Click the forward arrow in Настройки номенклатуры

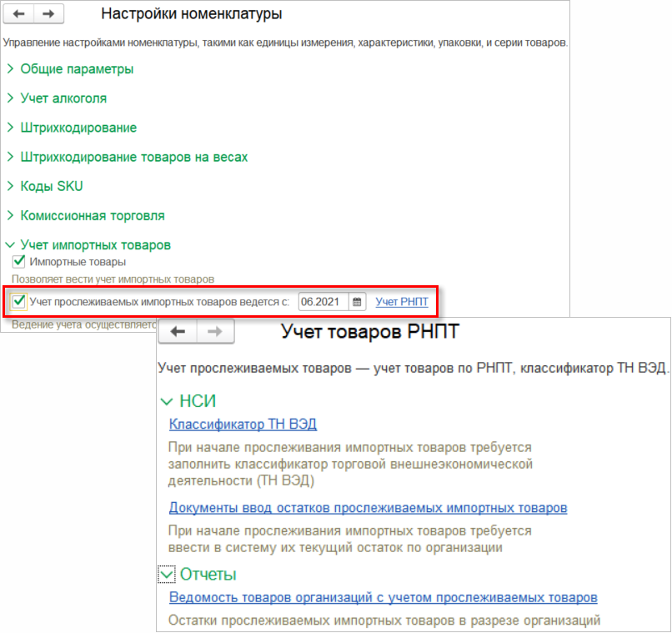point(48,14)
